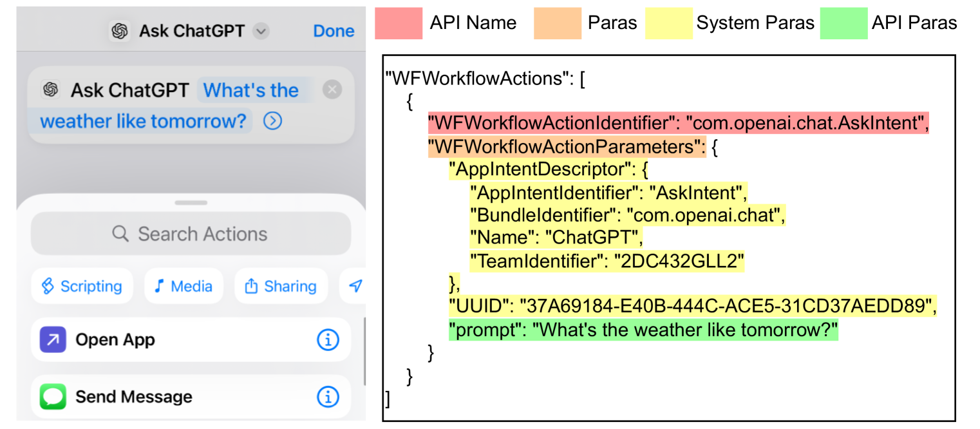Viewport: 980px width, 429px height.
Task: Show info for the Open App action
Action: click(x=328, y=339)
